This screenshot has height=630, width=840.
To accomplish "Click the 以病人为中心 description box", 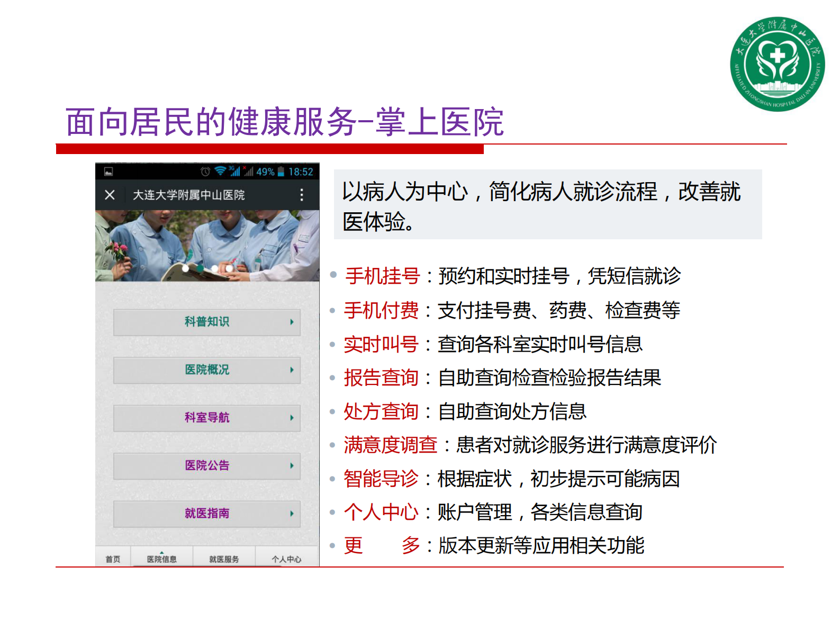I will pyautogui.click(x=548, y=204).
